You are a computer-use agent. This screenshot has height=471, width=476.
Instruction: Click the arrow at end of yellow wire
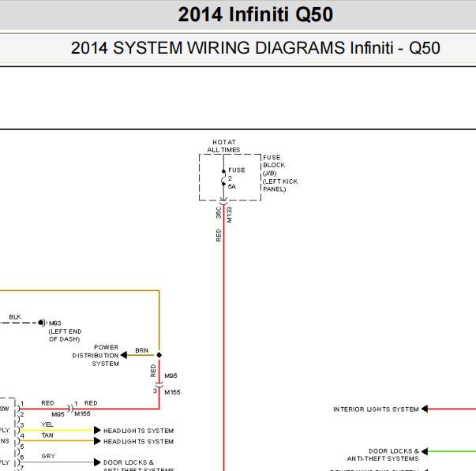tap(97, 430)
